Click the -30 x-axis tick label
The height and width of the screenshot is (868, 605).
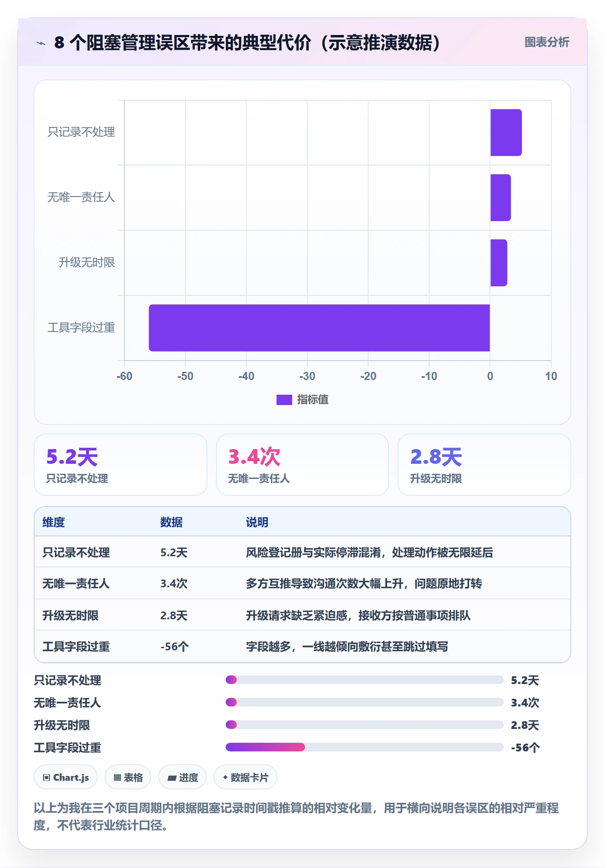[307, 376]
